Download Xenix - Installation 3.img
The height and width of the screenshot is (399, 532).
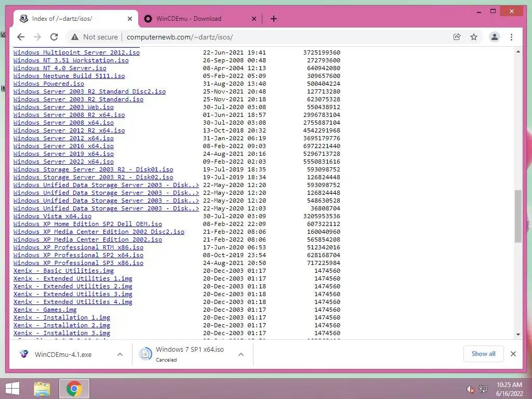click(61, 334)
